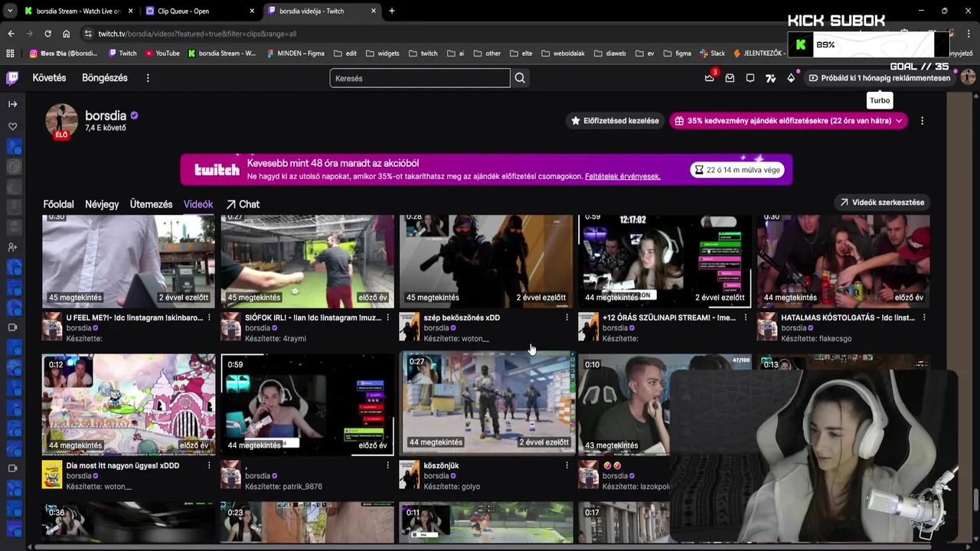Image resolution: width=980 pixels, height=551 pixels.
Task: Go to Követés in top navigation
Action: [x=49, y=78]
